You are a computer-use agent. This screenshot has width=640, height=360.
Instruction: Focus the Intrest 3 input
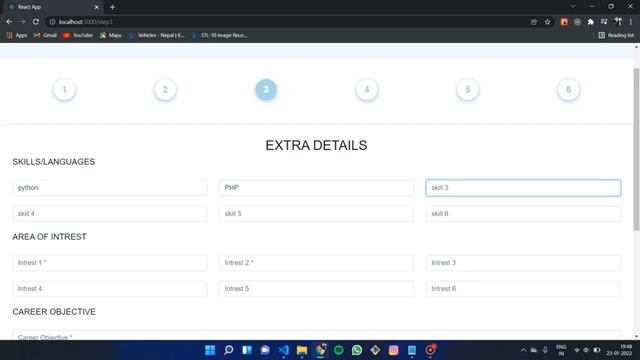pyautogui.click(x=523, y=263)
